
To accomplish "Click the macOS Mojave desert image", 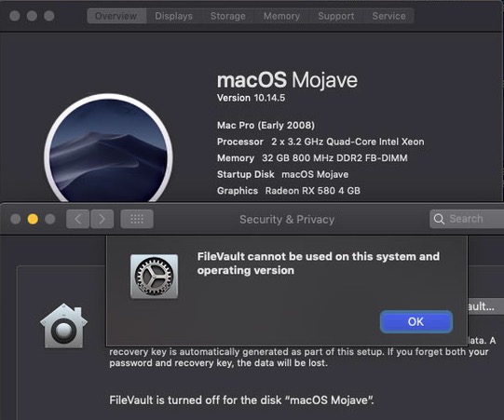I will click(x=108, y=148).
